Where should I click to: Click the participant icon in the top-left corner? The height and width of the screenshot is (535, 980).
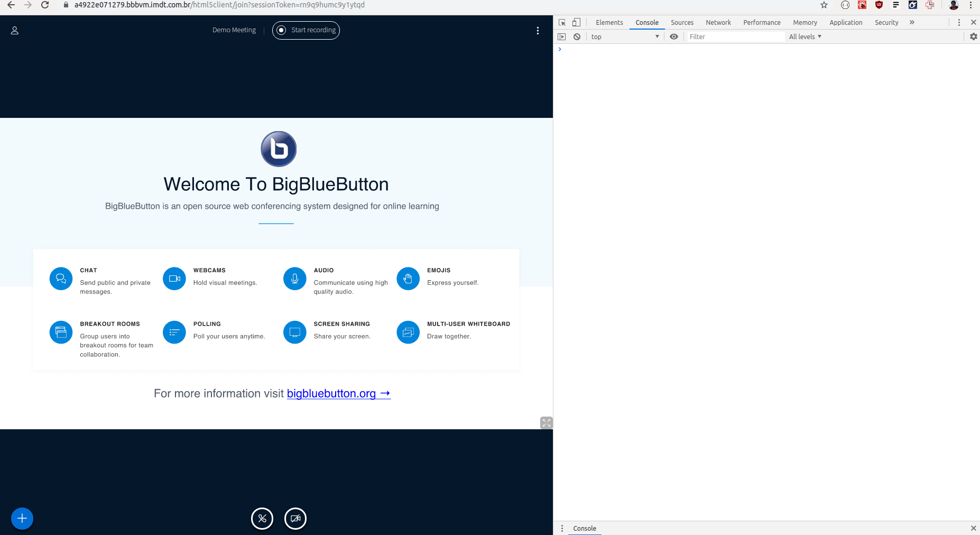point(14,30)
